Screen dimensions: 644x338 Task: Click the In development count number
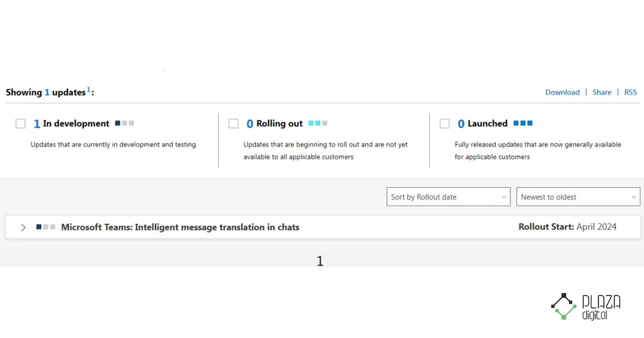36,124
